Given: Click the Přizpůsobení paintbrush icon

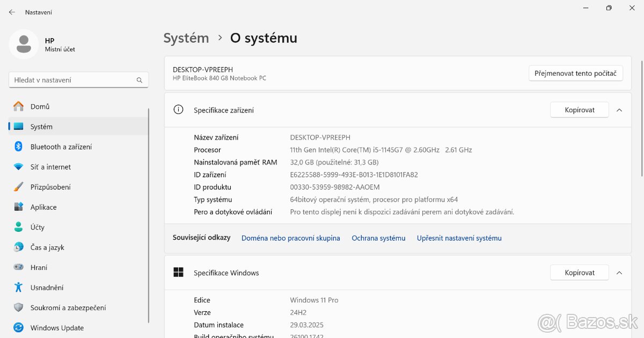Looking at the screenshot, I should pyautogui.click(x=19, y=187).
